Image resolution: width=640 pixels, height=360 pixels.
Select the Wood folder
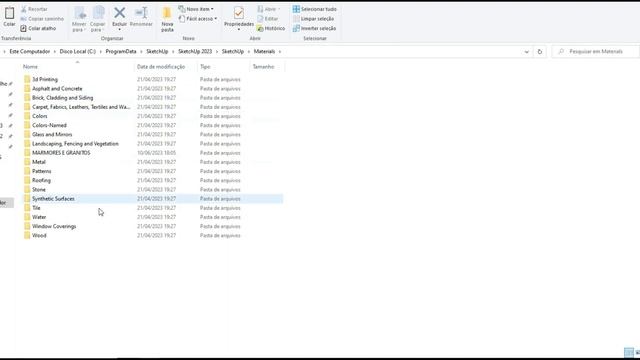[39, 236]
